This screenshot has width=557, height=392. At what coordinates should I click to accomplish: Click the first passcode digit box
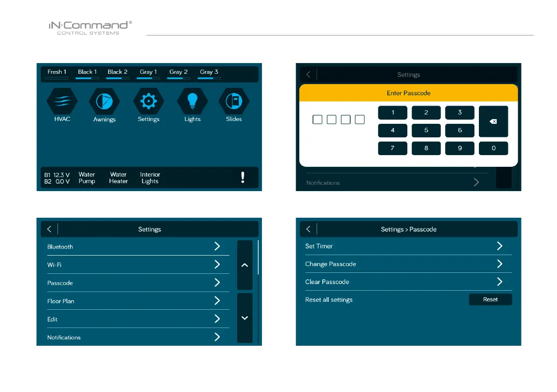tap(317, 120)
